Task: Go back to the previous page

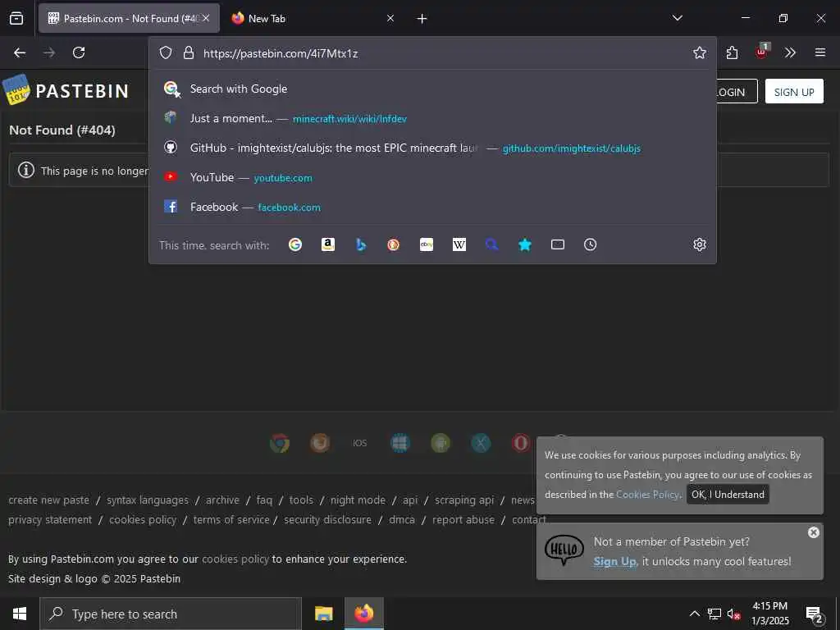Action: [x=20, y=52]
